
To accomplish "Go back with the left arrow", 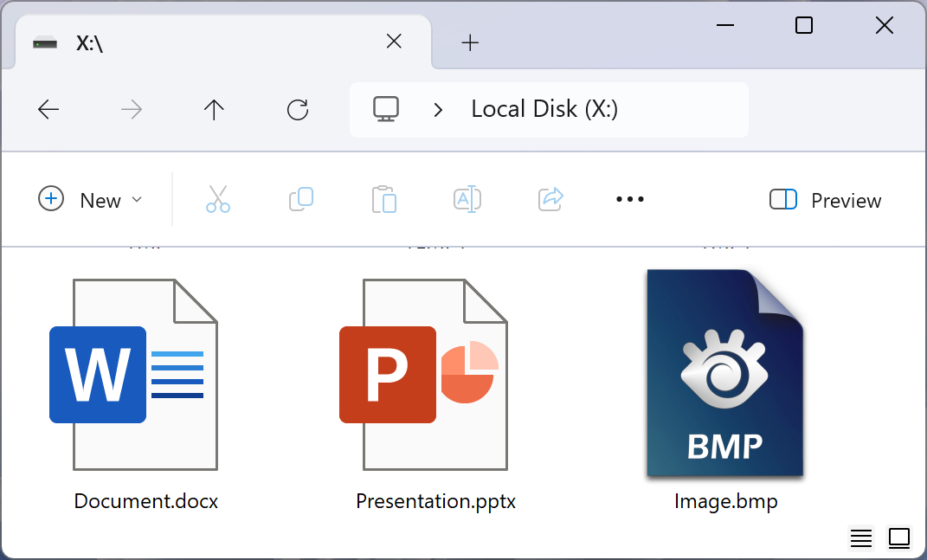I will pyautogui.click(x=48, y=109).
